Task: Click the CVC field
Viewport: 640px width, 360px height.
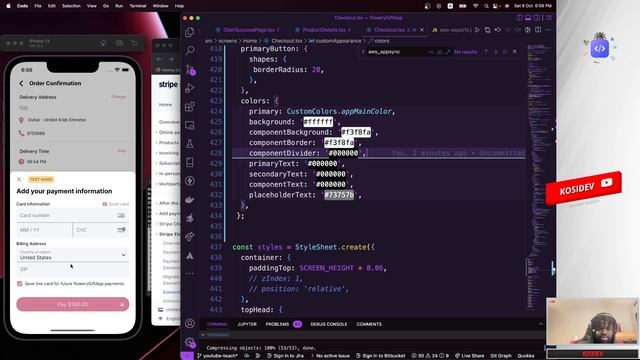Action: click(x=101, y=230)
